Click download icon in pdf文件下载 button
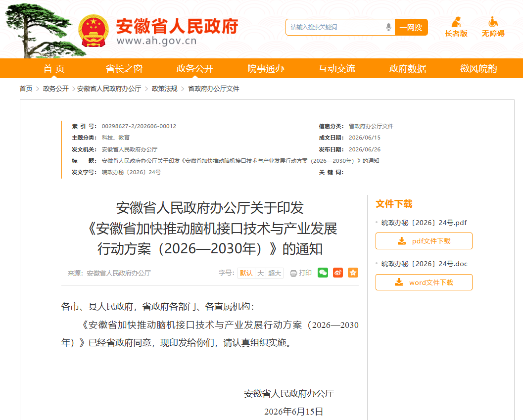Viewport: 523px width, 420px height. pos(402,241)
